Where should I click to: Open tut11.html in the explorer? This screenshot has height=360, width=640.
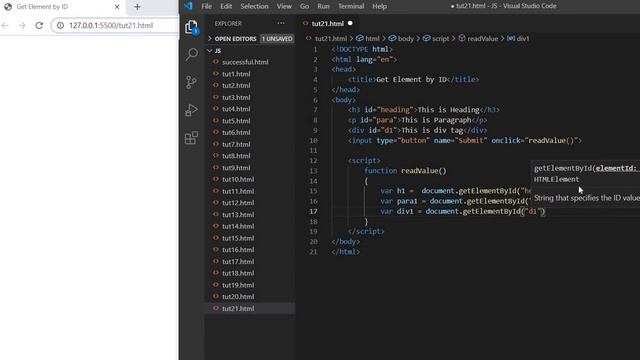238,191
